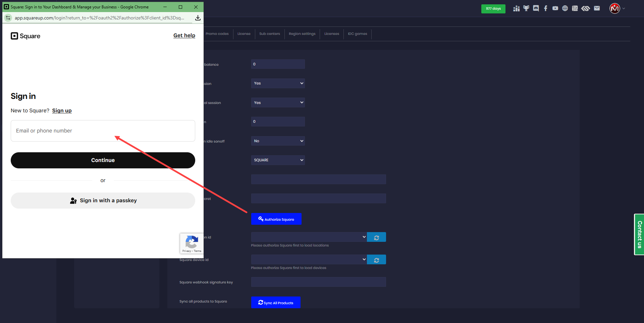Viewport: 644px width, 323px height.
Task: Open the globe website icon
Action: coord(565,8)
